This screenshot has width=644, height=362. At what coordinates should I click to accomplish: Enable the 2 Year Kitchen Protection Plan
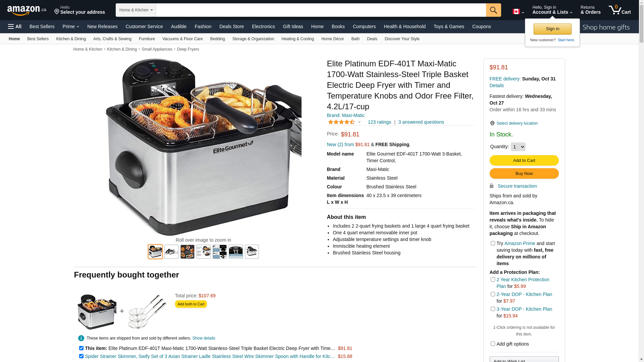click(493, 280)
